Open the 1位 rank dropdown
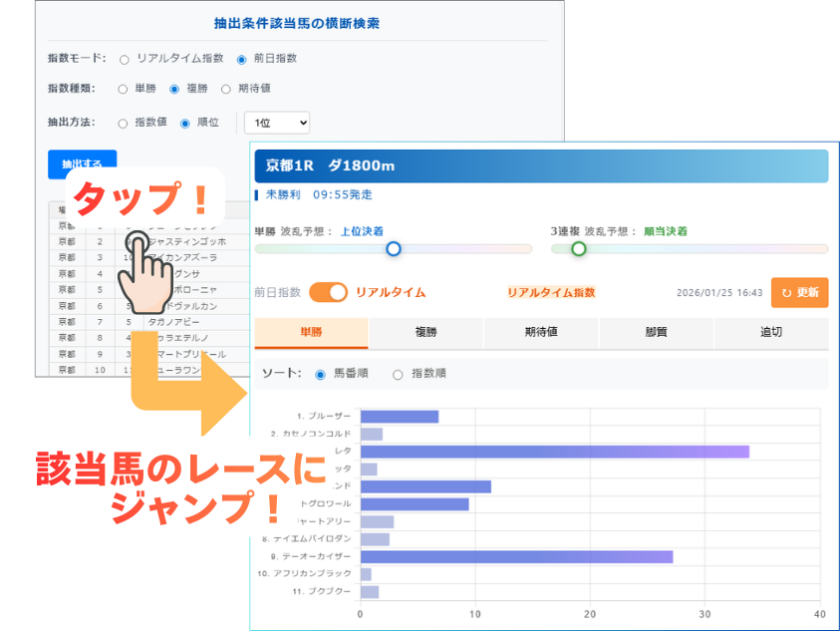The image size is (840, 631). pos(277,123)
